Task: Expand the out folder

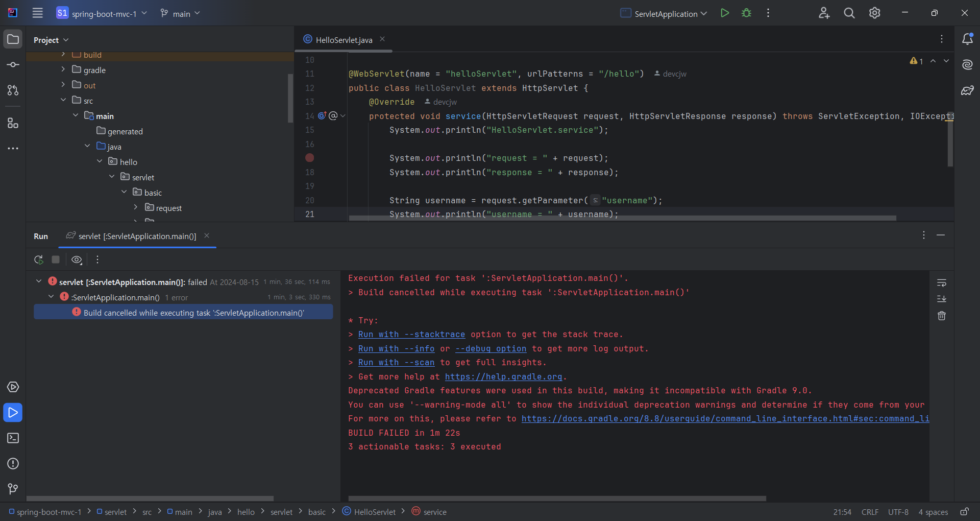Action: click(63, 84)
